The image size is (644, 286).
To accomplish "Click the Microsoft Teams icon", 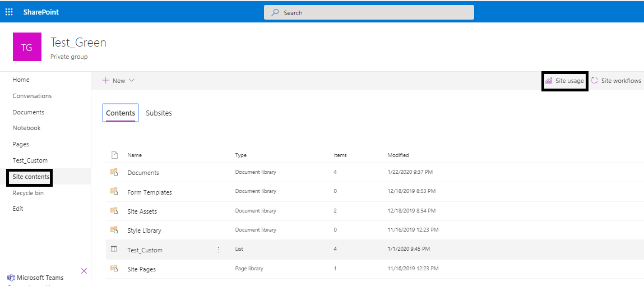I will pos(11,278).
